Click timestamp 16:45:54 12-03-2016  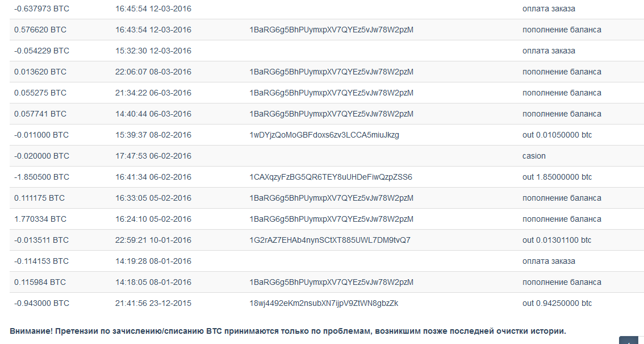coord(153,9)
